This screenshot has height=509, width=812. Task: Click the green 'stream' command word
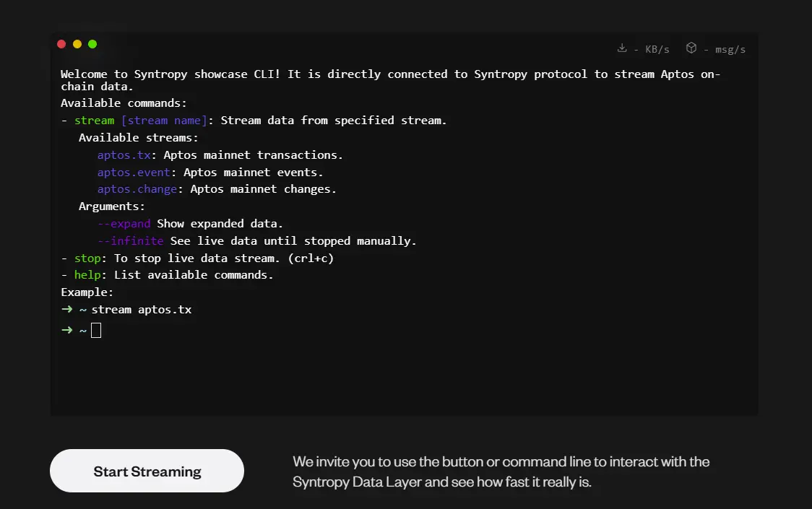94,120
